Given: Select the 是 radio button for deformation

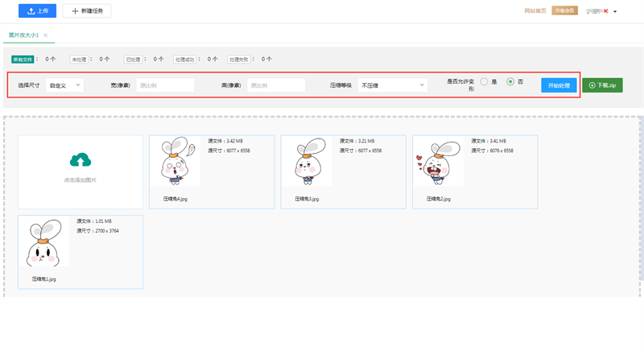Looking at the screenshot, I should click(485, 82).
